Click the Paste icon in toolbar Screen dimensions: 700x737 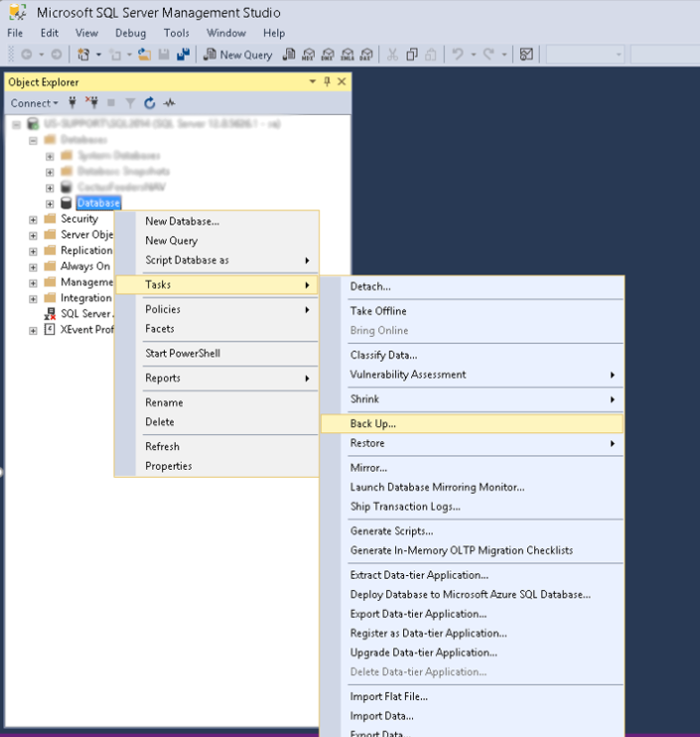pyautogui.click(x=431, y=55)
